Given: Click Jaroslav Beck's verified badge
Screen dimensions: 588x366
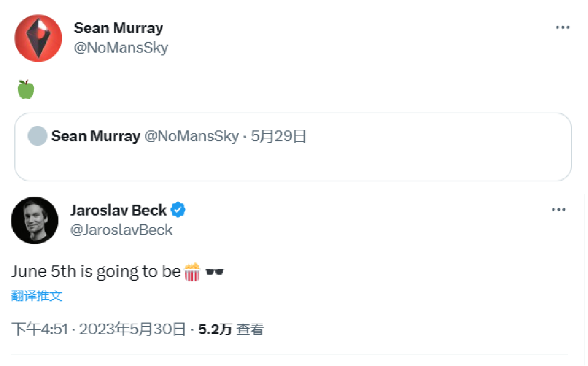Looking at the screenshot, I should click(177, 210).
